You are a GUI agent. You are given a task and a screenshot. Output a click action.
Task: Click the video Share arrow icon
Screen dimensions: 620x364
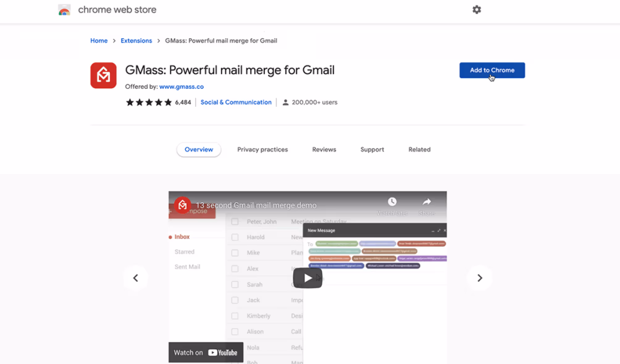click(x=426, y=202)
